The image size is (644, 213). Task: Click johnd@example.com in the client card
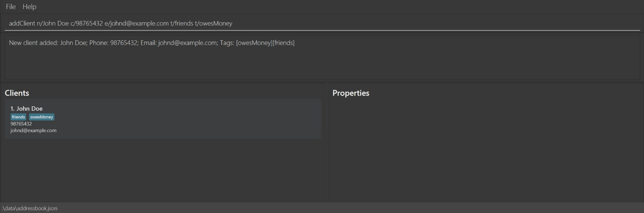tap(33, 130)
